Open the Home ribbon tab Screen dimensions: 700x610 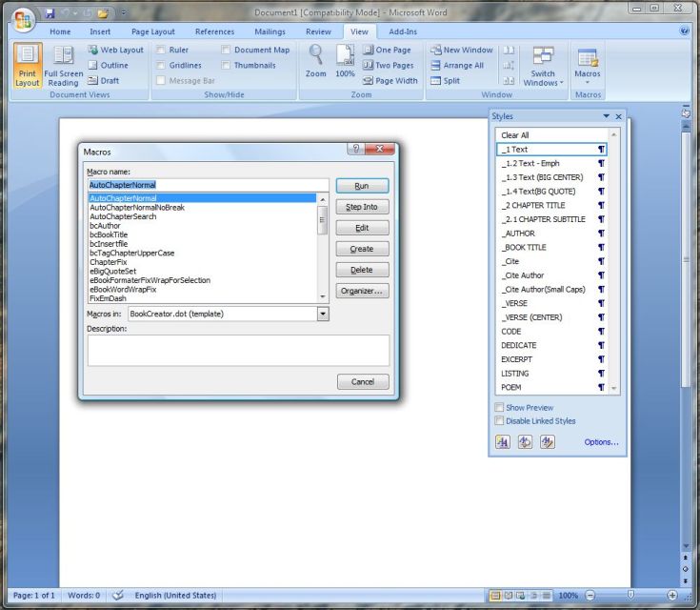pos(60,31)
